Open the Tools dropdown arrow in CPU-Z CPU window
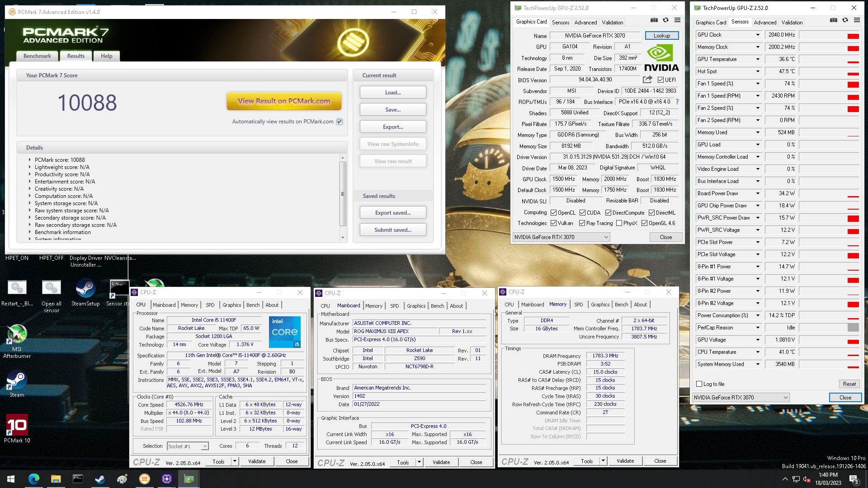 235,461
